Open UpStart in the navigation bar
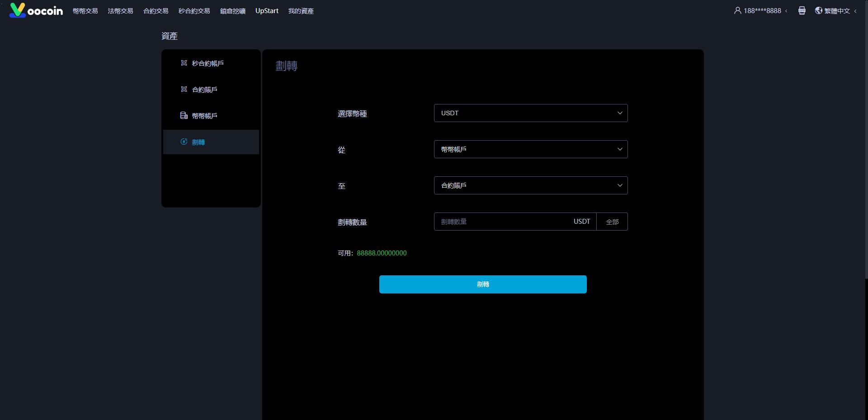 [x=267, y=11]
